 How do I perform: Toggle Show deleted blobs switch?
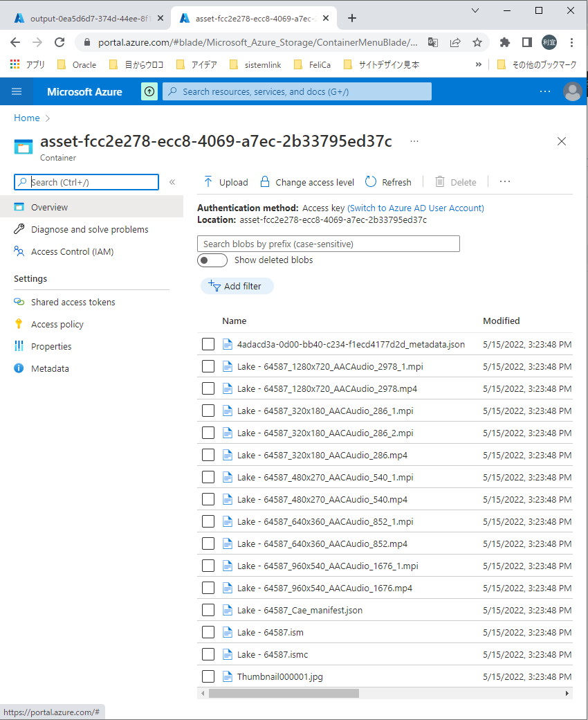(212, 260)
